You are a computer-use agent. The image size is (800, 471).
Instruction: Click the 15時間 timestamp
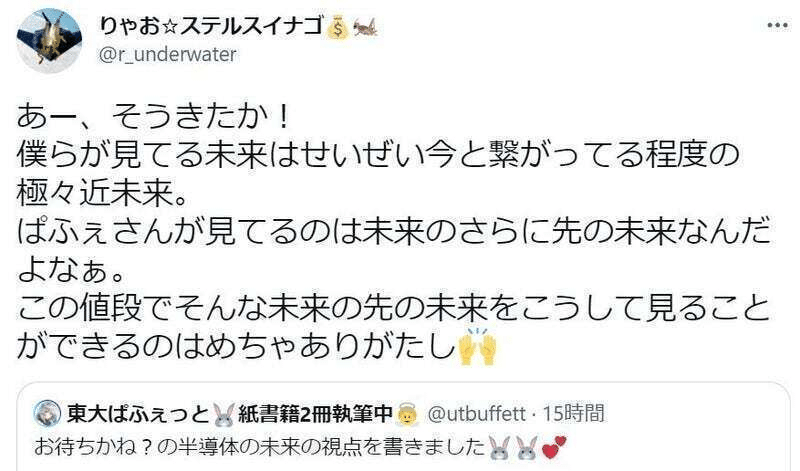573,413
